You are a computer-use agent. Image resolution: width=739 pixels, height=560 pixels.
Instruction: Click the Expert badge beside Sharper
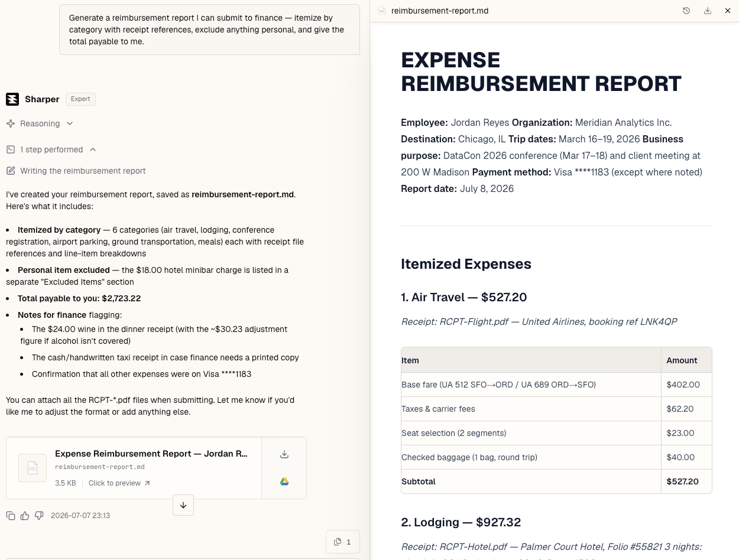pos(80,99)
